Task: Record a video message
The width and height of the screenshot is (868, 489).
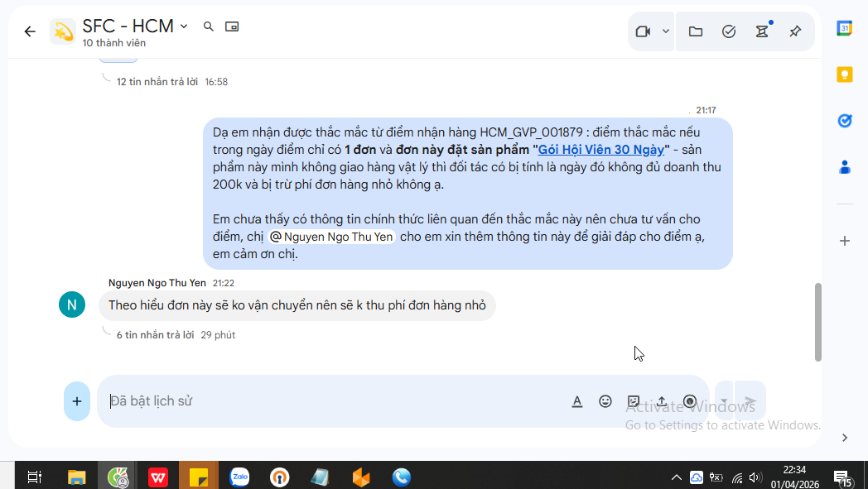Action: (690, 401)
